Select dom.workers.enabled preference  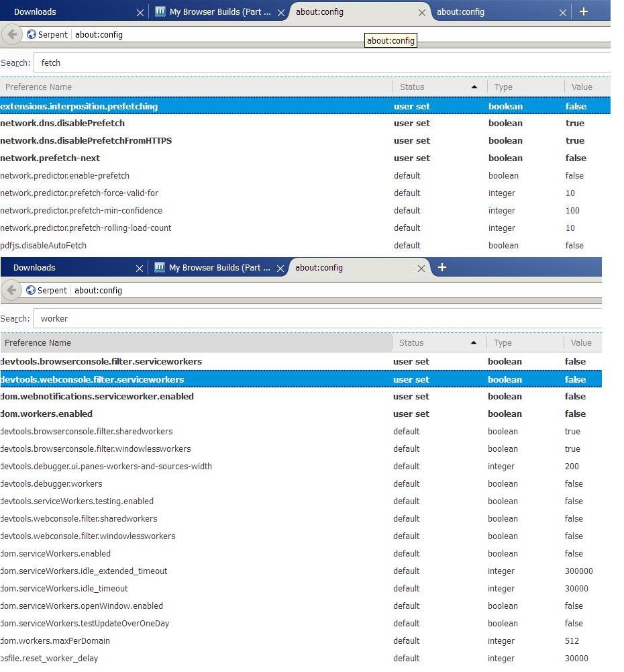coord(301,414)
